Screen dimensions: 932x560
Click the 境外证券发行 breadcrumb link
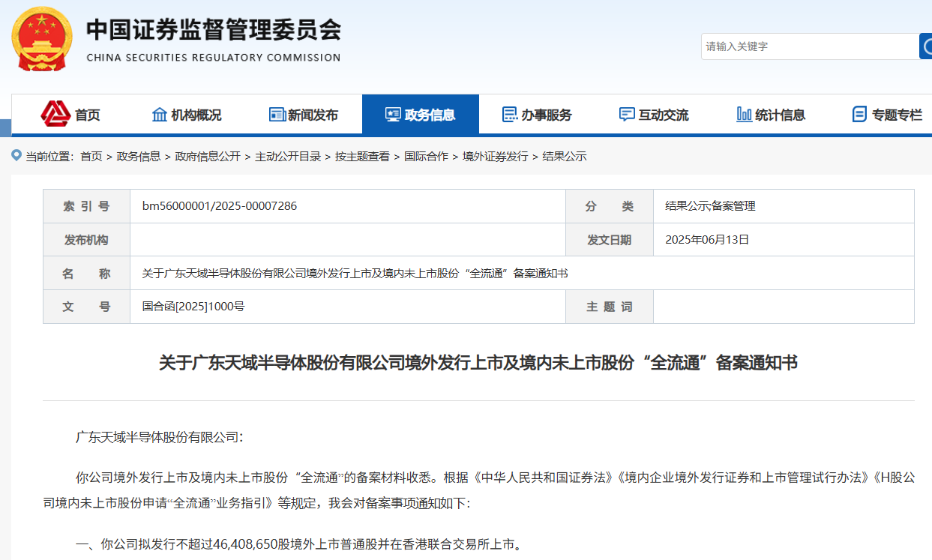pos(495,157)
